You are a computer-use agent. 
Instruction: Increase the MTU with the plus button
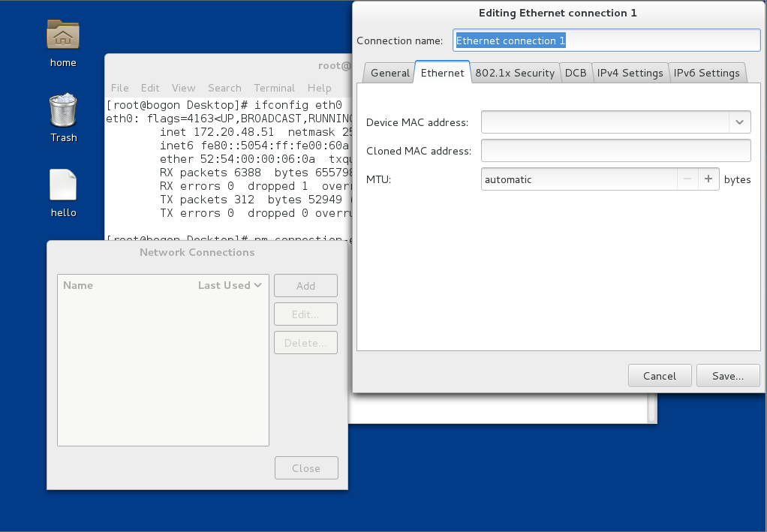(708, 179)
